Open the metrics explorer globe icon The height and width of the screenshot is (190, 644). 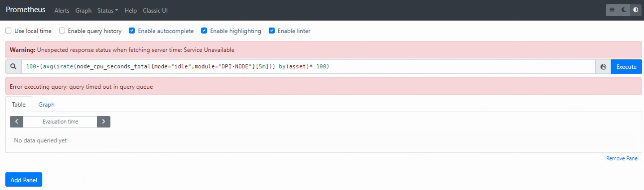pos(603,67)
